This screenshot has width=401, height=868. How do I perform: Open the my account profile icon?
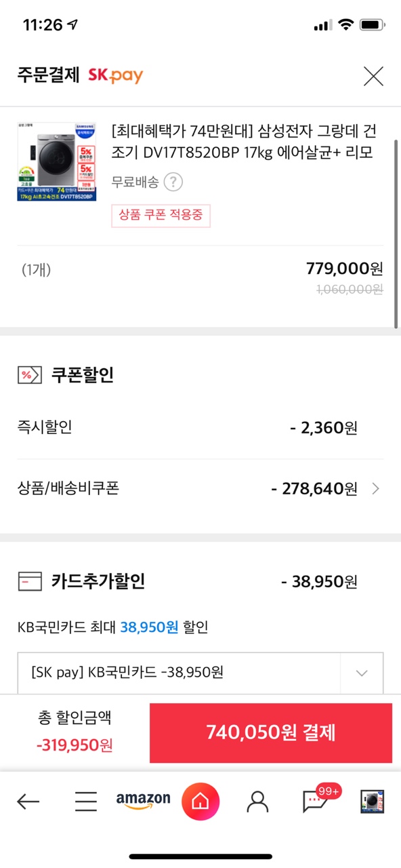257,802
